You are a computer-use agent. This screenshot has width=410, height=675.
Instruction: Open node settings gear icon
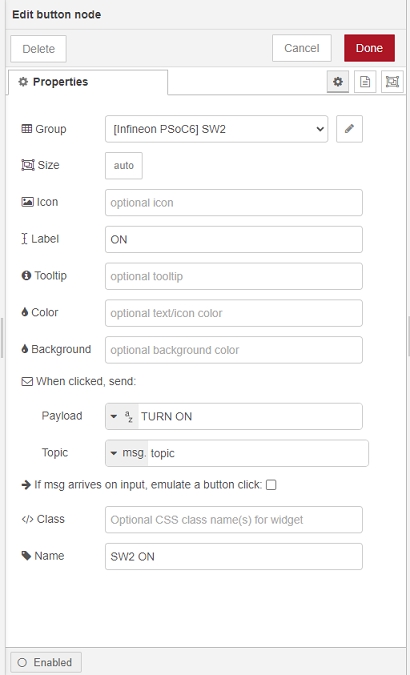[338, 81]
